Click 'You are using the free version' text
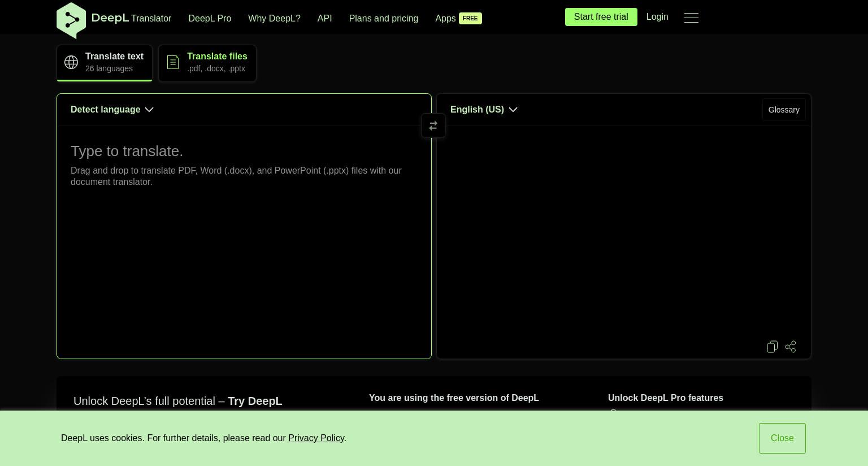The height and width of the screenshot is (466, 868). tap(454, 398)
